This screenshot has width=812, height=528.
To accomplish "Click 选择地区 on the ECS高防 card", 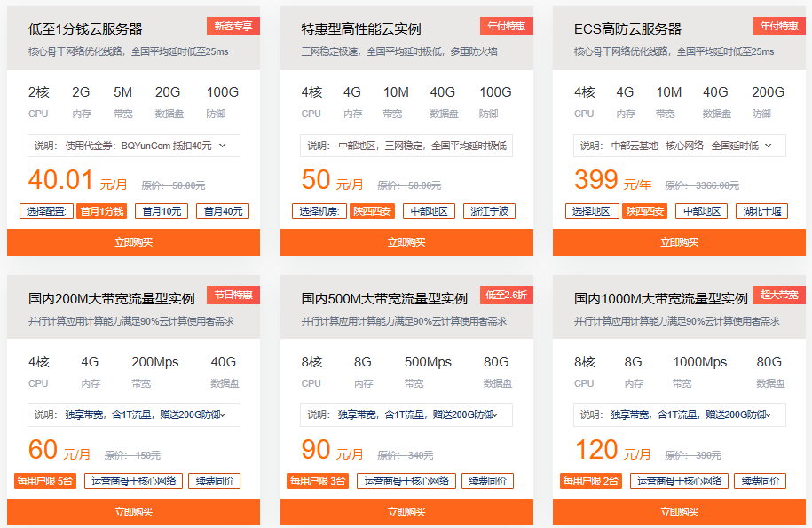I will point(587,211).
